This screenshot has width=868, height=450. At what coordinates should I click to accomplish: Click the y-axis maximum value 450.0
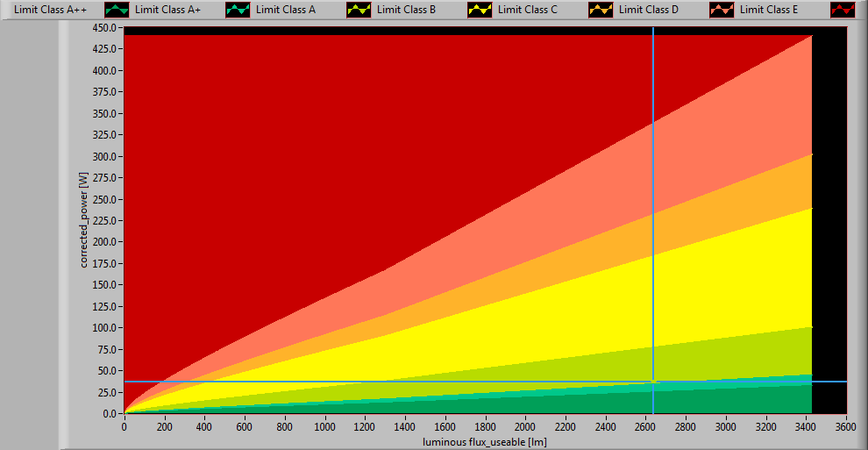point(103,27)
